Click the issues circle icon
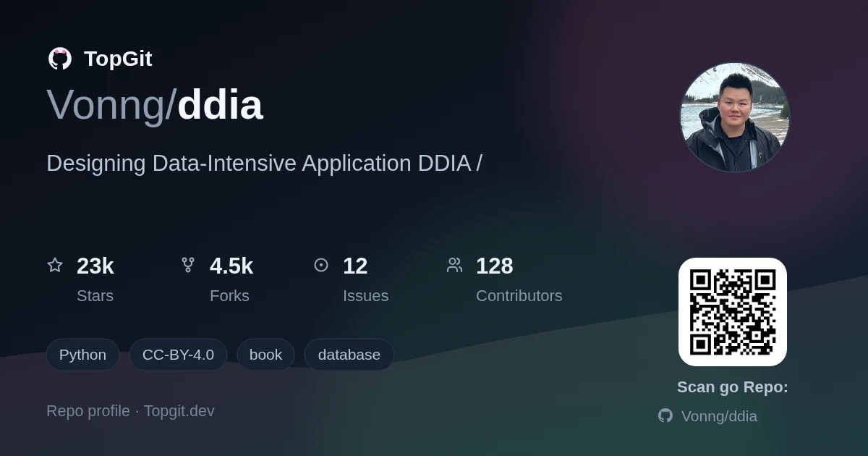 coord(321,265)
